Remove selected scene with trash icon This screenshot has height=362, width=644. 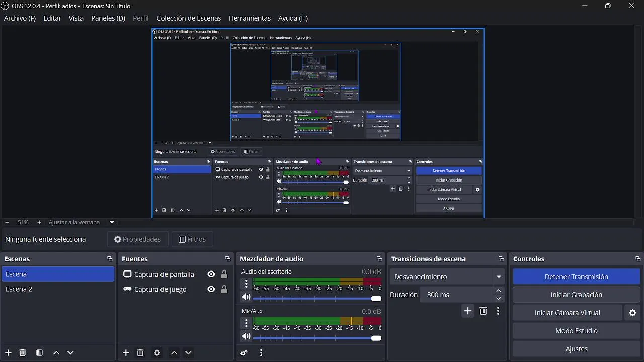(x=23, y=353)
